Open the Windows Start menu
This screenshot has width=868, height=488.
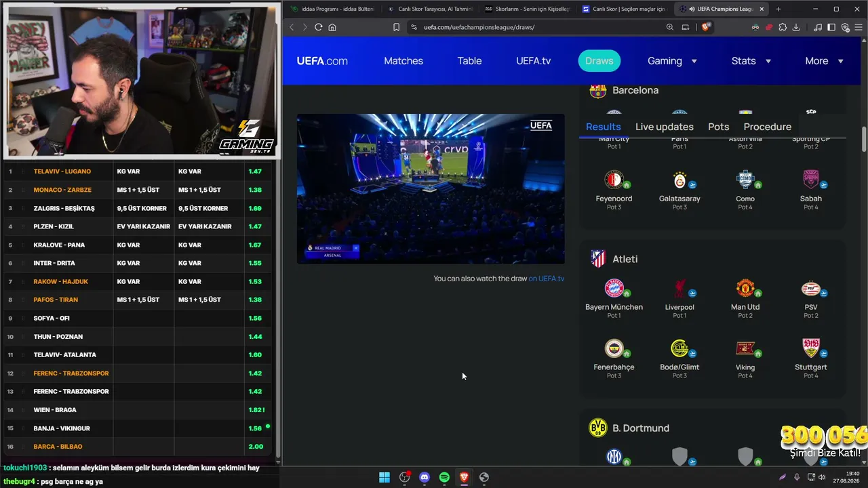[x=384, y=477]
